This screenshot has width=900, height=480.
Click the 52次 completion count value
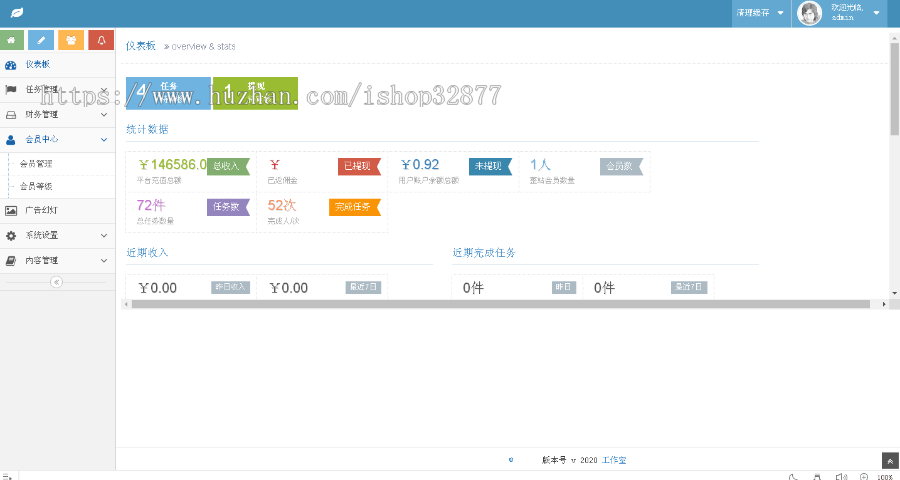pyautogui.click(x=282, y=205)
